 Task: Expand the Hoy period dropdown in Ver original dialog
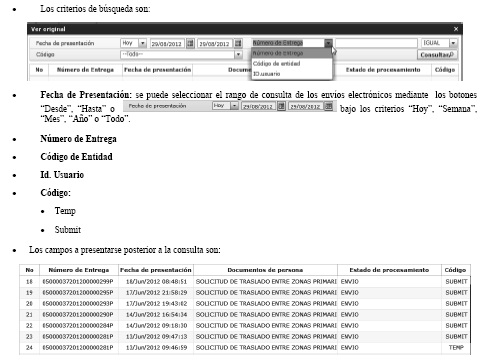click(x=143, y=43)
